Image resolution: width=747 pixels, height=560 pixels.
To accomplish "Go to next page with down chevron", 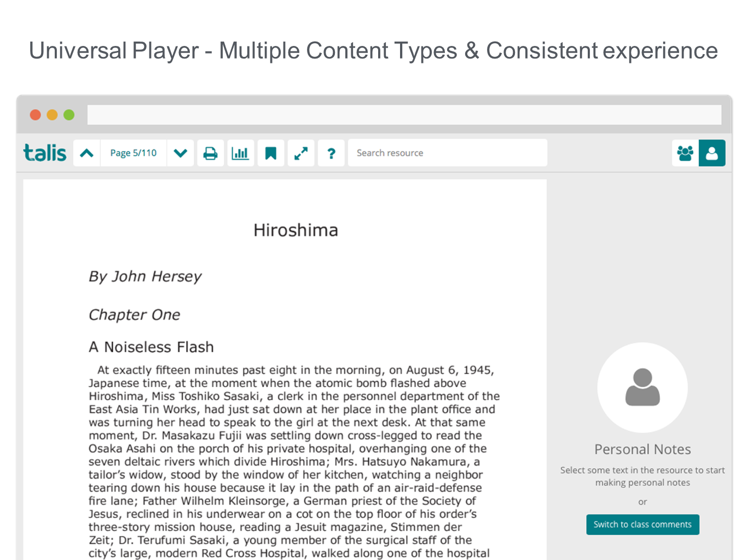I will pos(181,153).
